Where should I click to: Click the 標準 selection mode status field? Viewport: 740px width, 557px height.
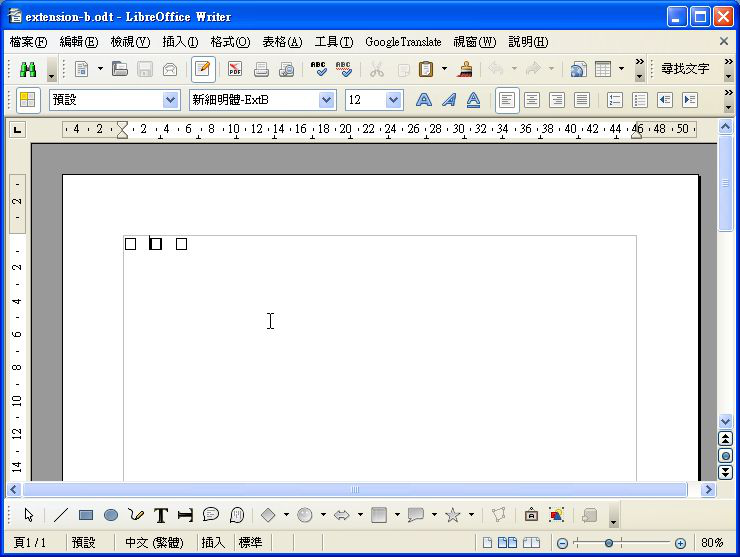point(251,543)
